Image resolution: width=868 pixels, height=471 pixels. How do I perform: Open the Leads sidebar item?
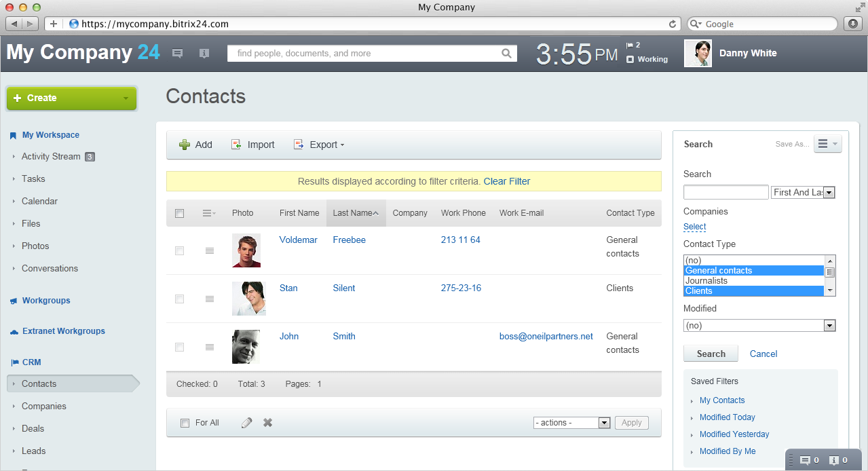click(x=34, y=451)
